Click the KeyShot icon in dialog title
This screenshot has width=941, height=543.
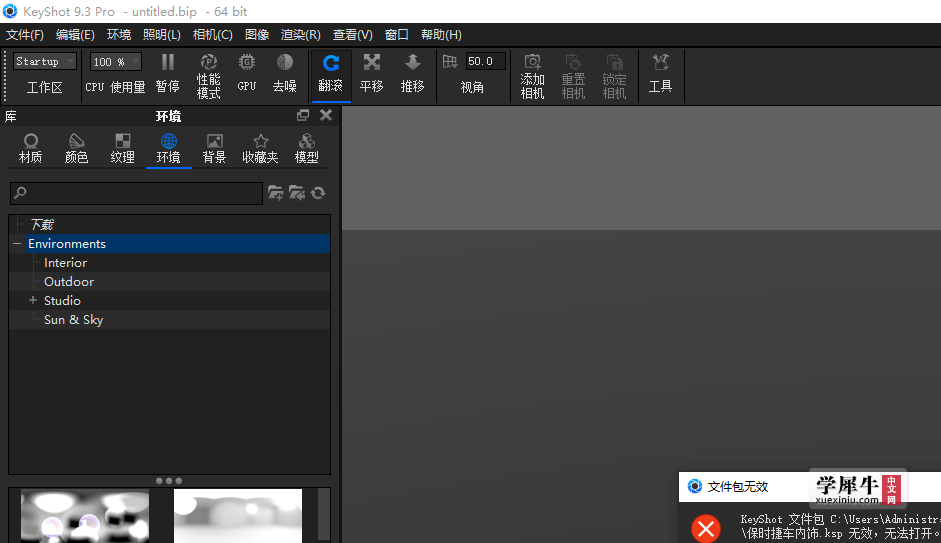(x=694, y=486)
